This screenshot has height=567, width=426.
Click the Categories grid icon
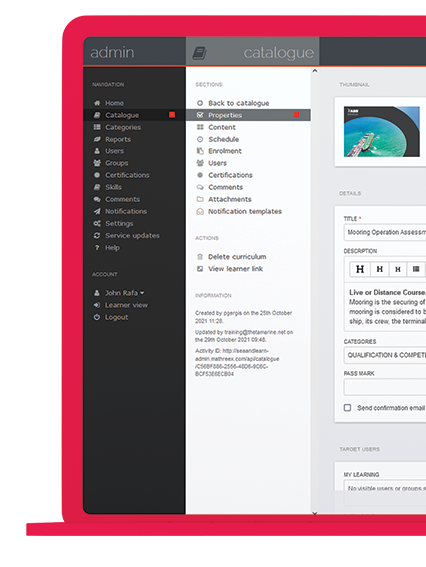(97, 127)
